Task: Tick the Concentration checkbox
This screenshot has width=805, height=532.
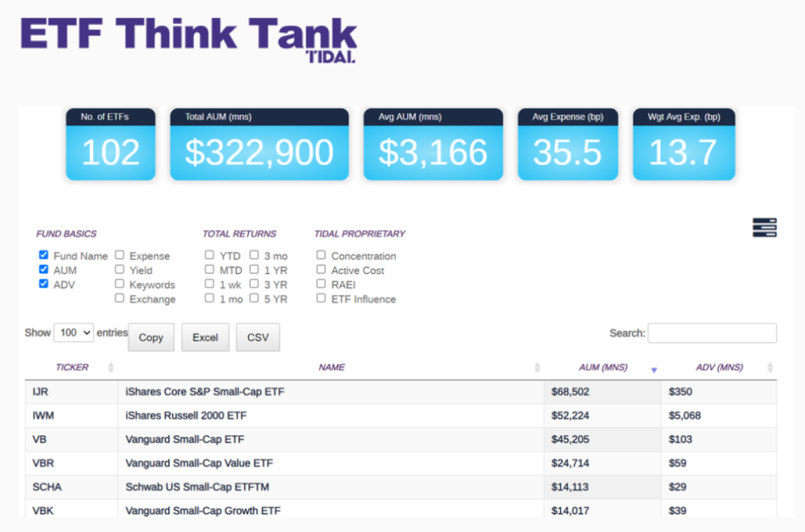Action: [x=321, y=256]
